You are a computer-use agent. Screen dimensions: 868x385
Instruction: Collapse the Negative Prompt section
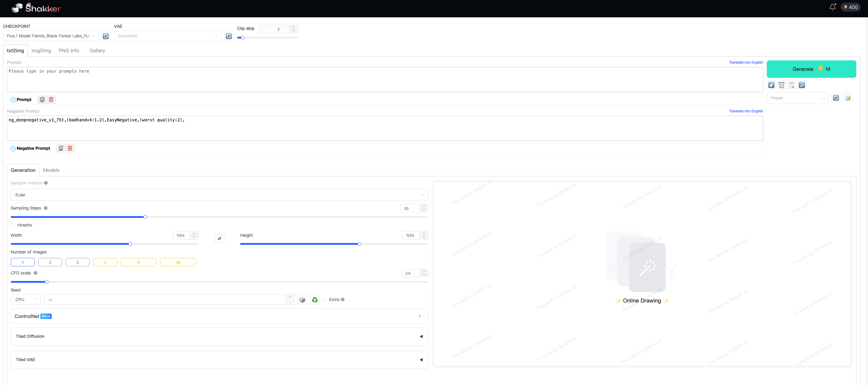click(x=13, y=148)
